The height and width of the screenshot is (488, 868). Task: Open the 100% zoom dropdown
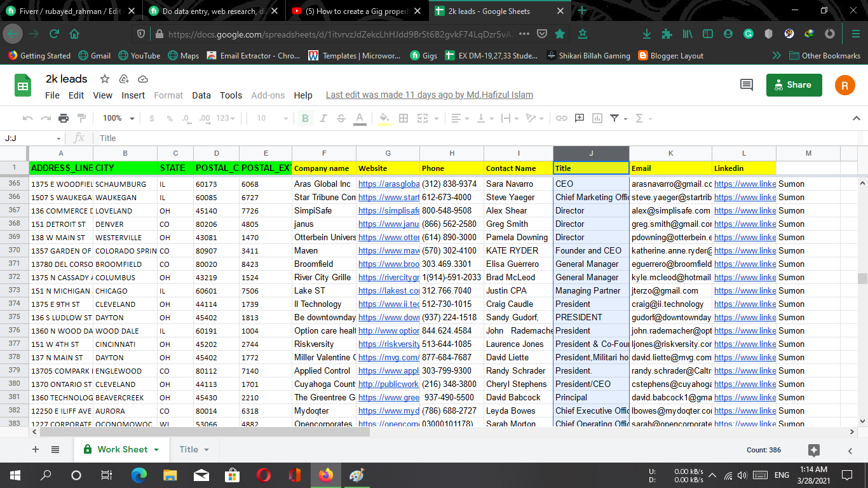119,118
